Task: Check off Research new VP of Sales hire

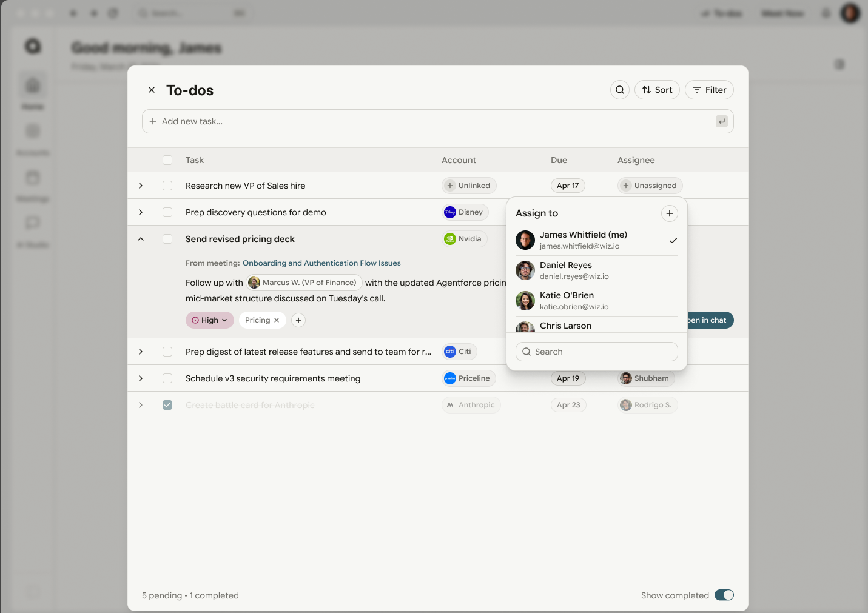Action: 167,186
